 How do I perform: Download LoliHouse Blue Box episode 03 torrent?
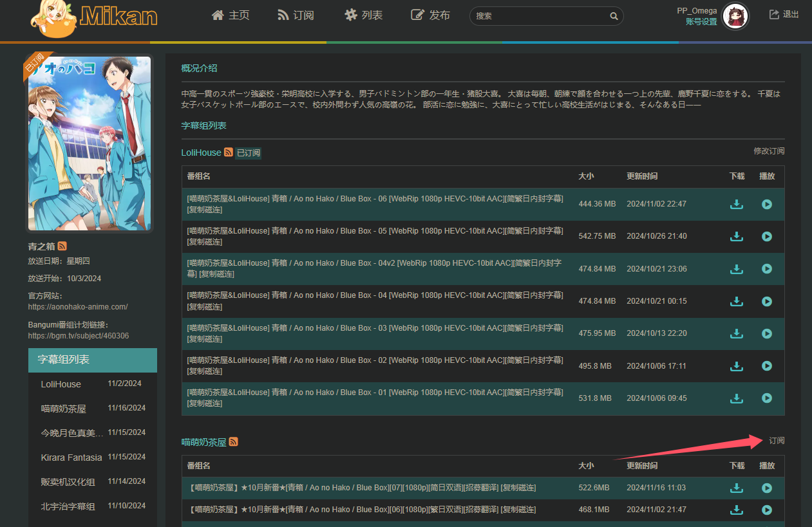click(x=737, y=333)
